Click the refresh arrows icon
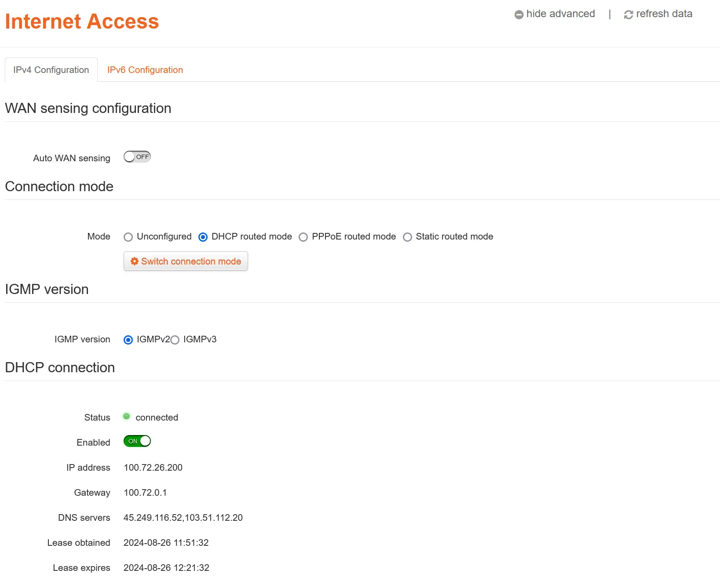This screenshot has width=720, height=588. (629, 15)
